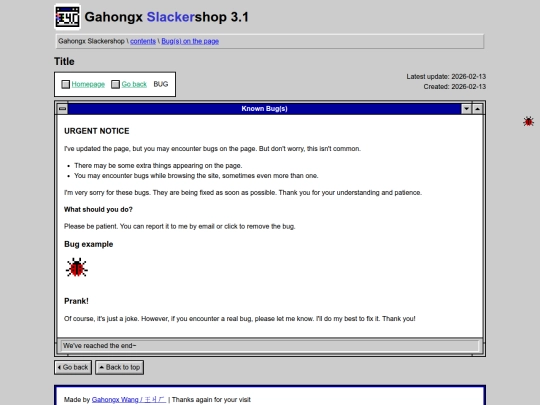Remove the small bug crawling on the right margin

click(x=528, y=122)
